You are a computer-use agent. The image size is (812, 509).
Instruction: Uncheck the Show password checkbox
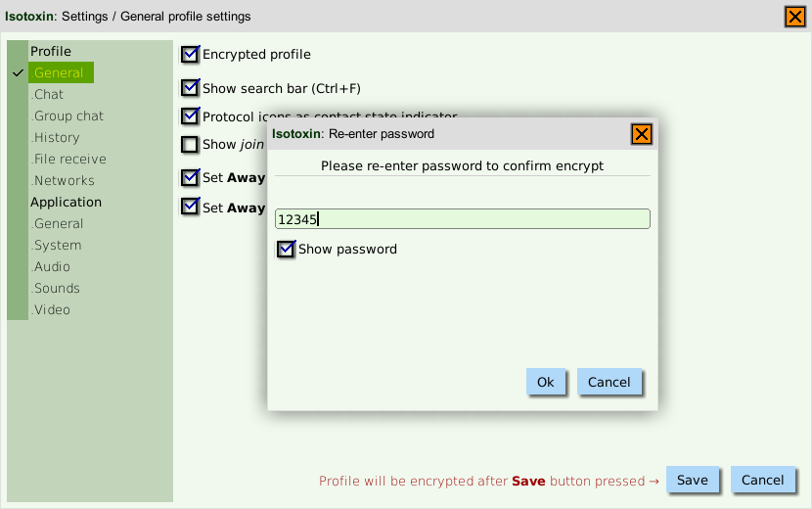click(286, 250)
